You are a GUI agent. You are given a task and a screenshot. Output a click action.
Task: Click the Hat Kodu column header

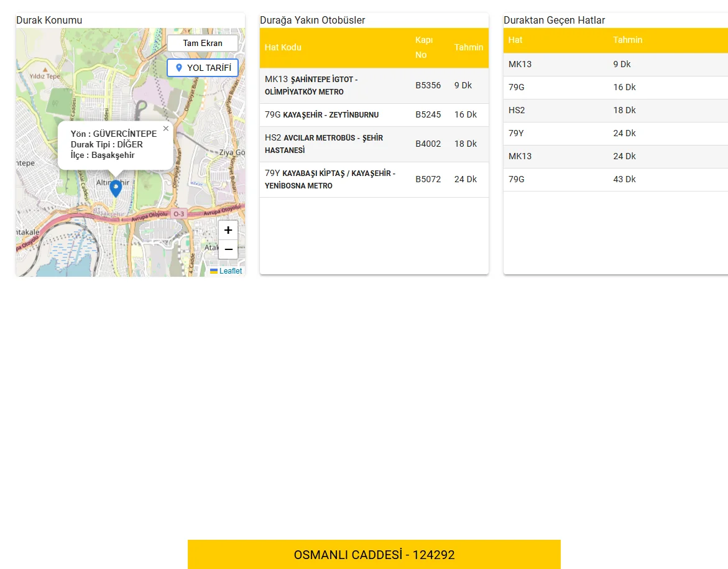coord(283,47)
